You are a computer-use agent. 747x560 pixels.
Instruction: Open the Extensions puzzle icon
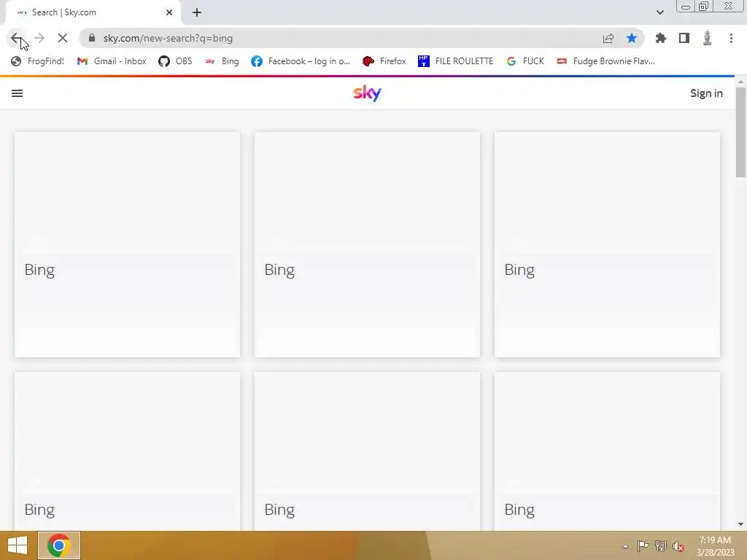661,38
